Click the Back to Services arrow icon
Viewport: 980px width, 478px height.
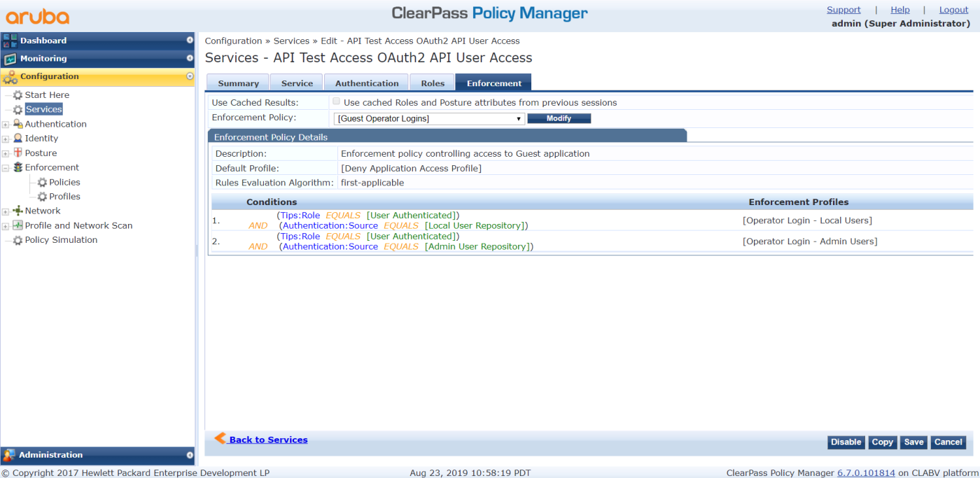220,439
